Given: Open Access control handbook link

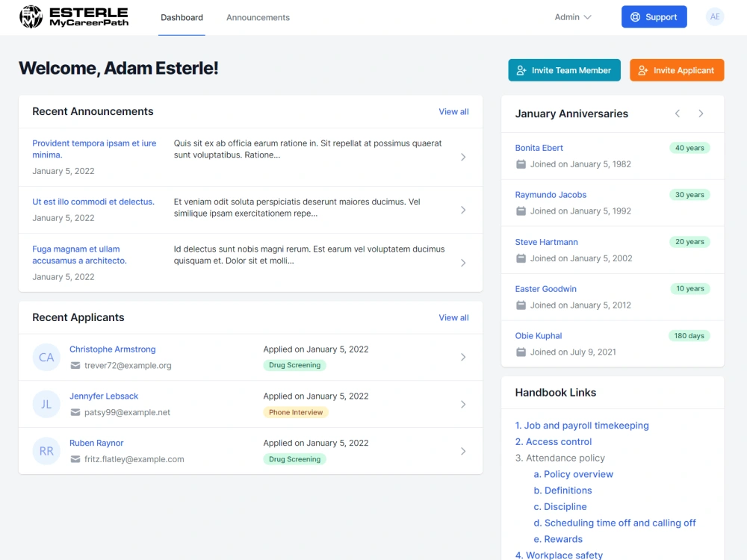Looking at the screenshot, I should tap(553, 441).
